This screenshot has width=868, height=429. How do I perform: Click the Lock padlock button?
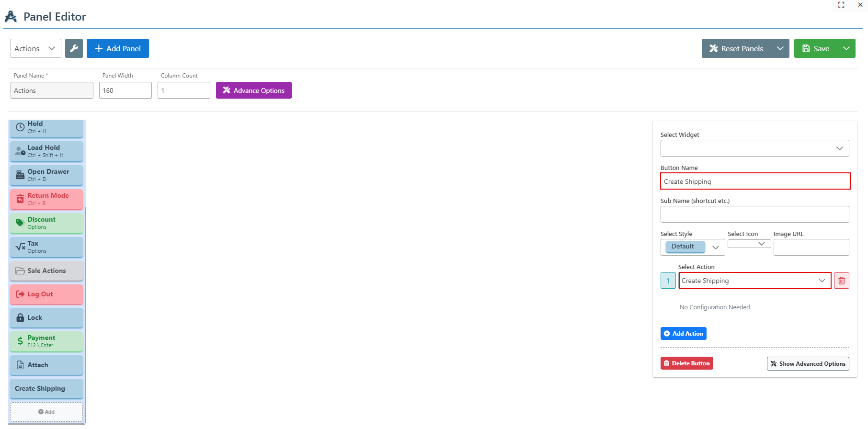pos(46,318)
